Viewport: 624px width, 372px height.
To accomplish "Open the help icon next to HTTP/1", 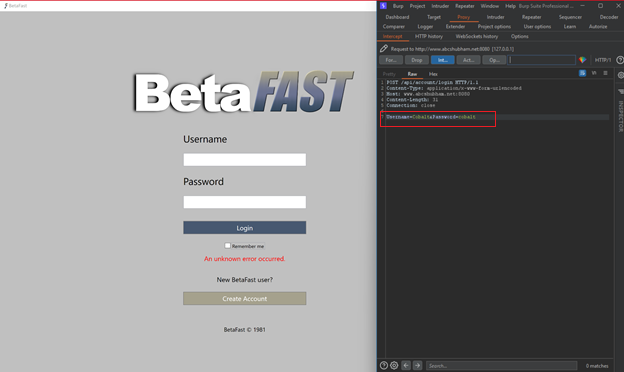I will point(620,60).
